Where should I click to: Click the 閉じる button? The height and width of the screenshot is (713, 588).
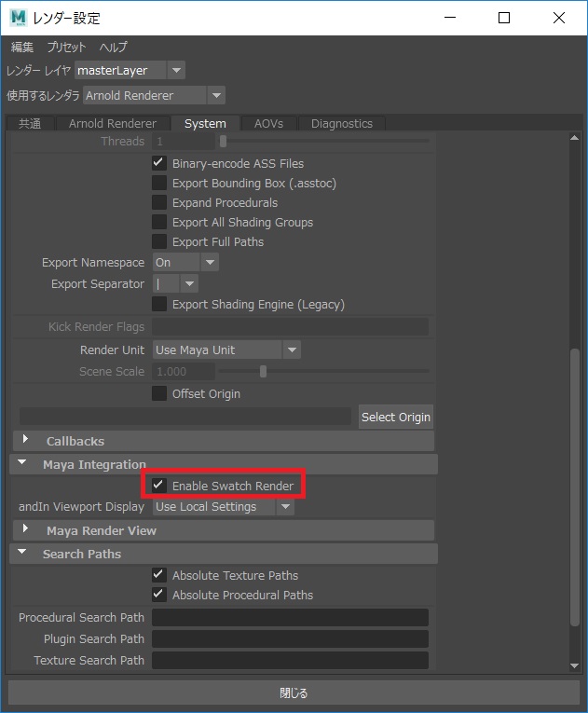click(294, 693)
